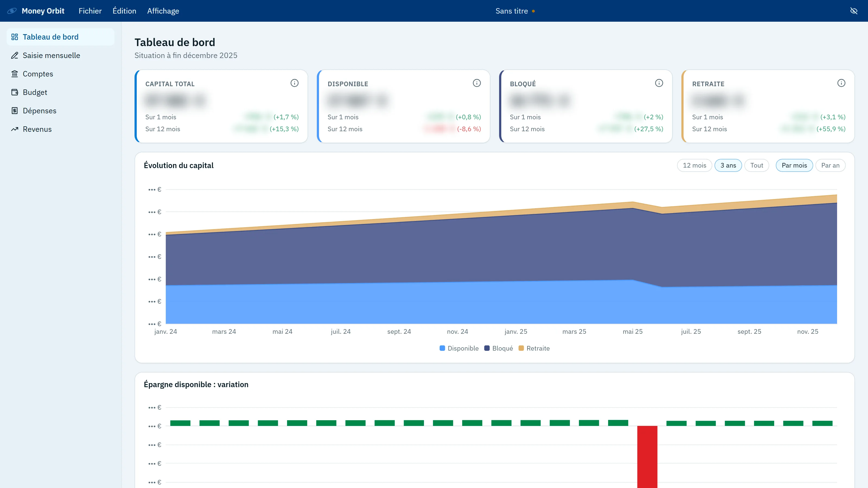Click the Dépenses receipt icon
This screenshot has height=488, width=868.
point(14,110)
